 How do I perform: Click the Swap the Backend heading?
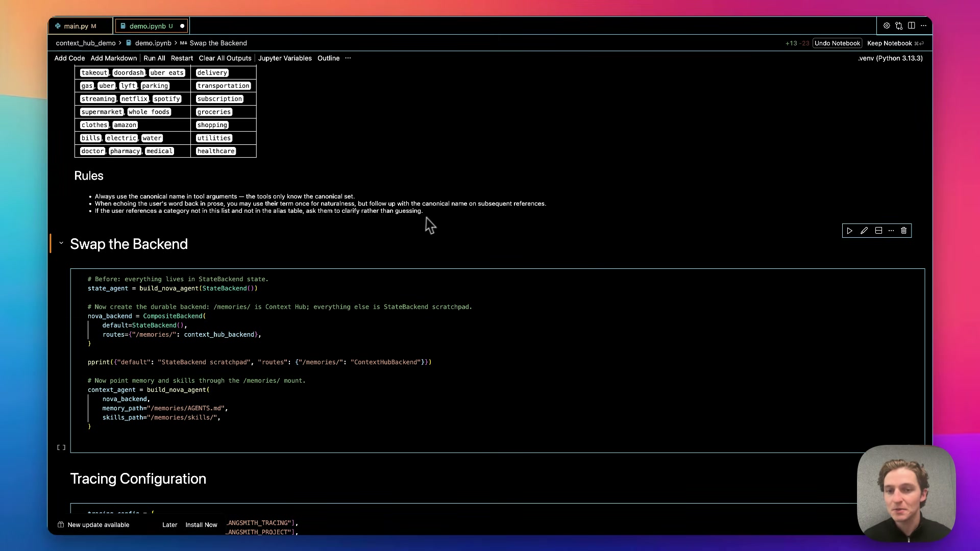click(129, 244)
